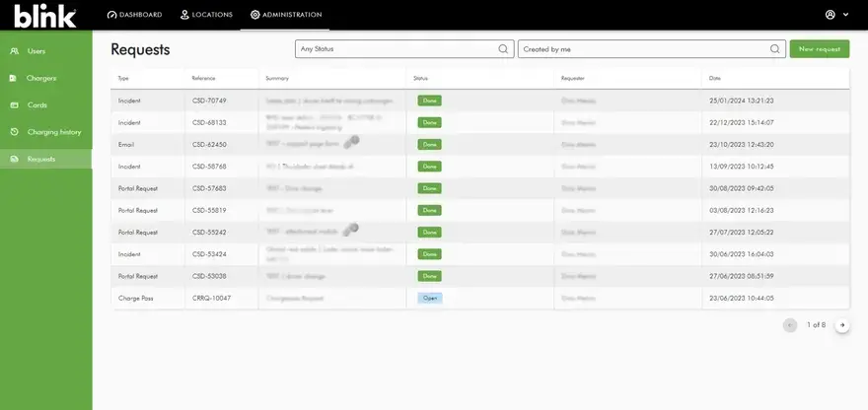Click the Charge Pass type cell
This screenshot has width=868, height=410.
coord(136,299)
